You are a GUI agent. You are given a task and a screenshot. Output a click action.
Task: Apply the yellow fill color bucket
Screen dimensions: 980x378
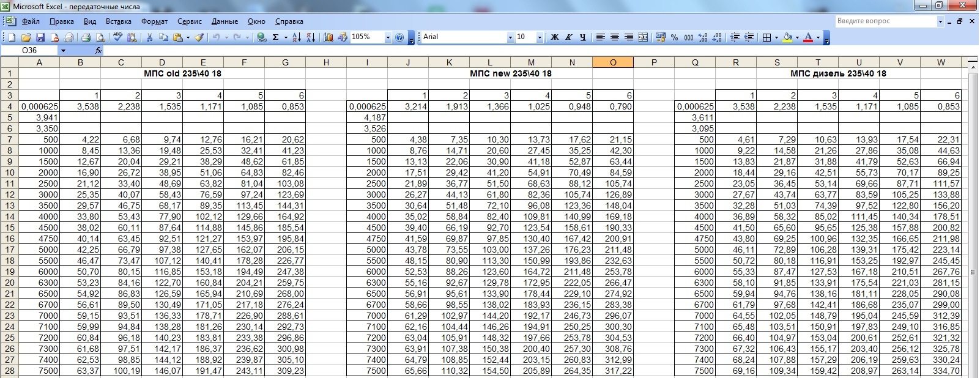pos(787,37)
